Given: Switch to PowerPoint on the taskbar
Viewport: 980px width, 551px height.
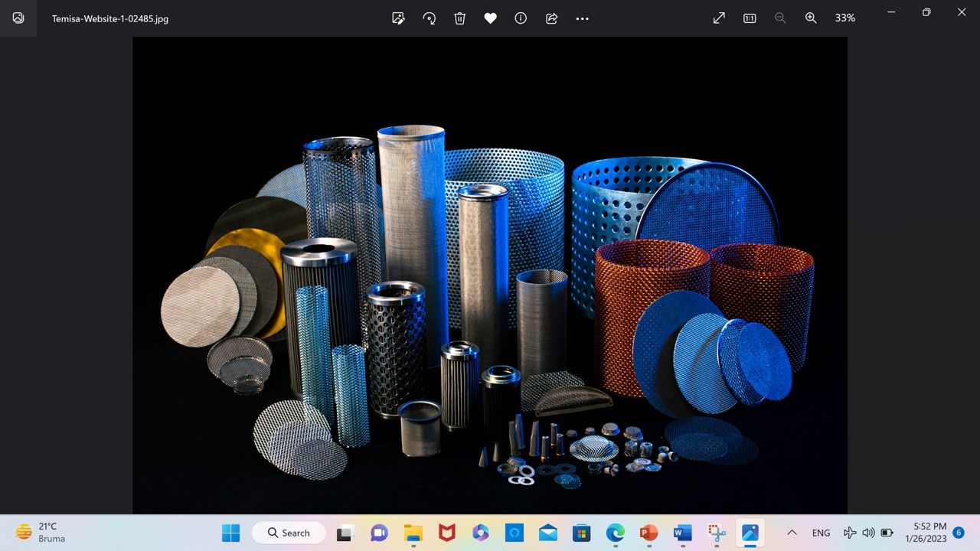Looking at the screenshot, I should 649,533.
